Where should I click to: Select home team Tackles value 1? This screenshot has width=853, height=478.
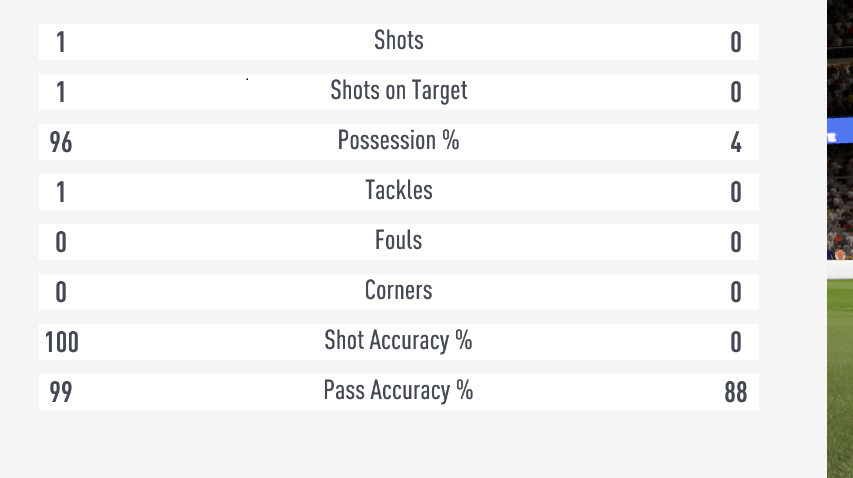click(61, 193)
